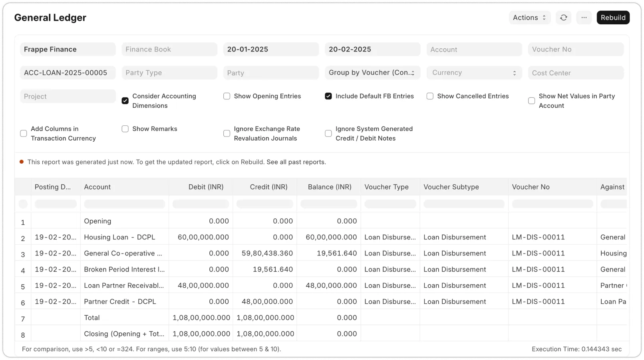
Task: Open the Currency selection dropdown
Action: pos(474,73)
